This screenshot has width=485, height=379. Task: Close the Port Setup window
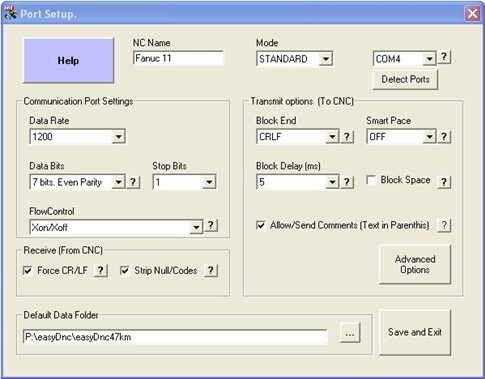[x=472, y=14]
